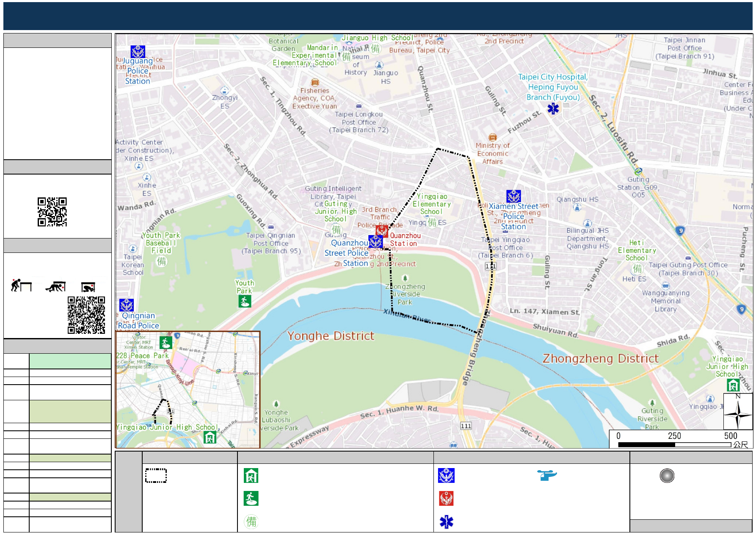
Task: Select the Quanzhou Street Police Station badge icon
Action: coord(375,241)
